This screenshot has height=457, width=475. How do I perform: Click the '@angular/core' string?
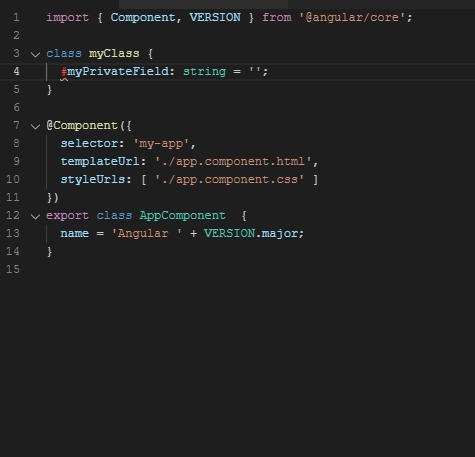coord(352,17)
